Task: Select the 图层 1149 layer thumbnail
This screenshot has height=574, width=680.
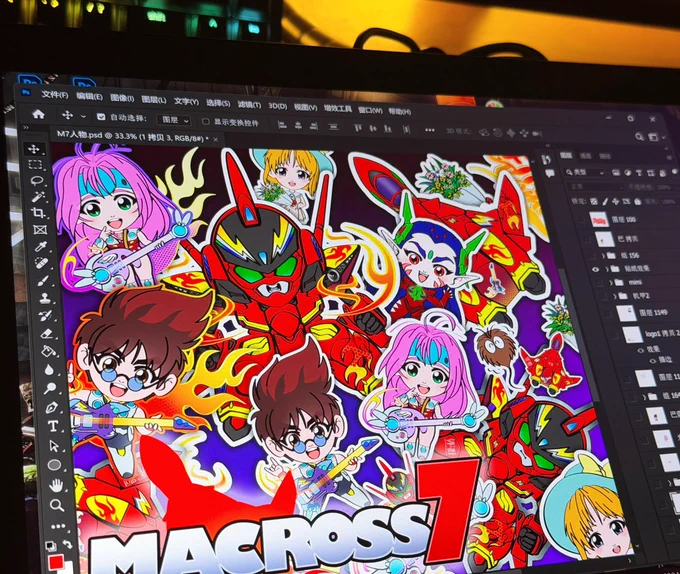Action: [x=626, y=313]
